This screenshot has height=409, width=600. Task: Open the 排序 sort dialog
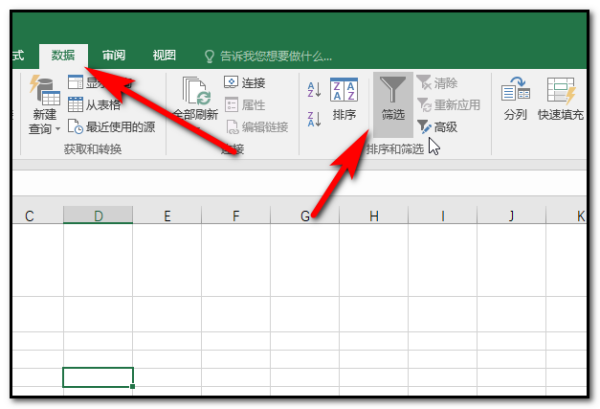coord(344,99)
